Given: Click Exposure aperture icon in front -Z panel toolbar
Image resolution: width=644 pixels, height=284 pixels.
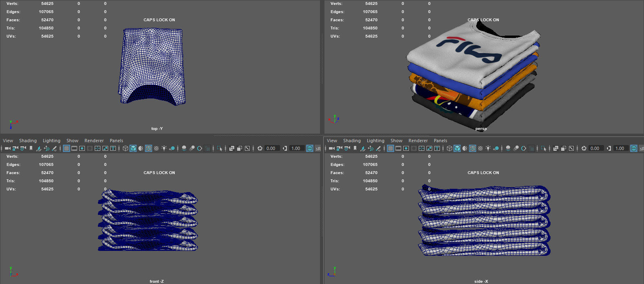Looking at the screenshot, I should tap(260, 148).
